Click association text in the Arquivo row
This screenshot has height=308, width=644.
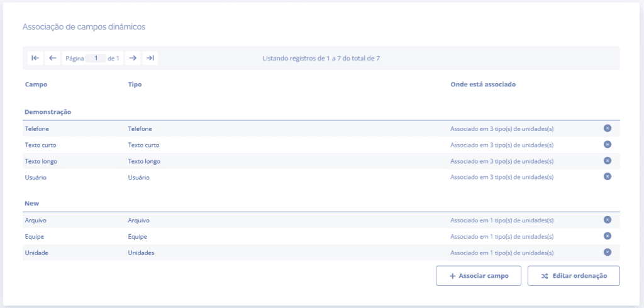point(502,220)
